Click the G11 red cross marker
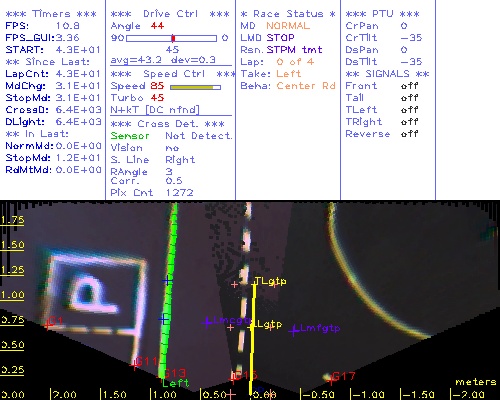Viewport: 500px width, 400px height. [134, 365]
